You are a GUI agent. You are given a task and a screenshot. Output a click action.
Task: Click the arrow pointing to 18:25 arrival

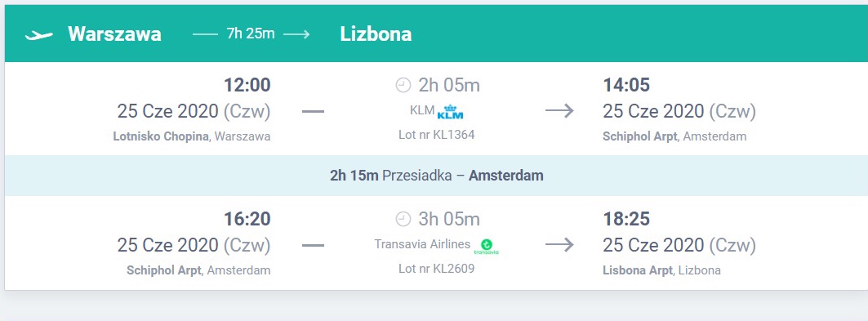pos(559,245)
